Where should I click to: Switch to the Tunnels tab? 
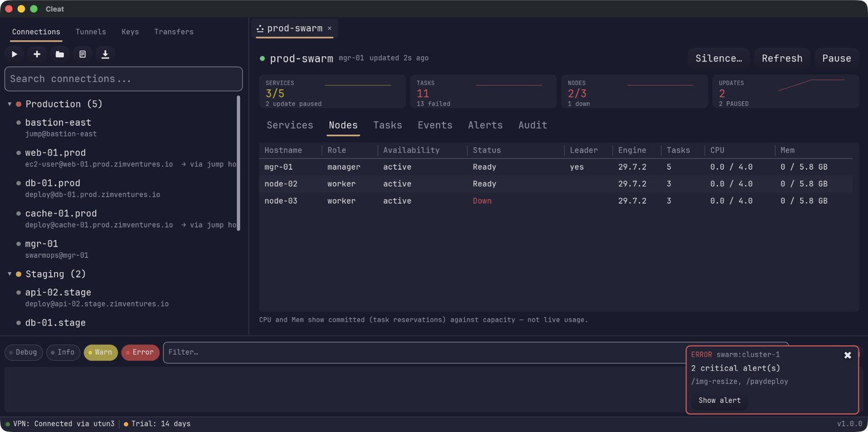click(91, 32)
